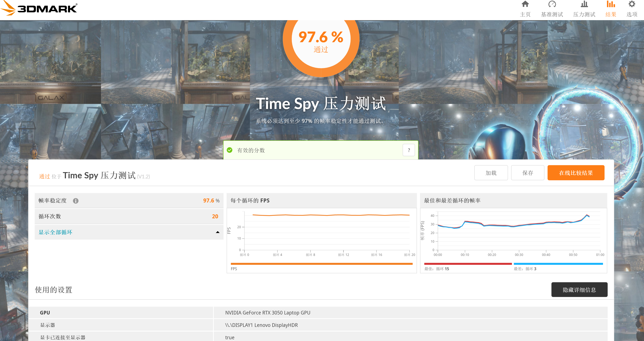
Task: Click the true value in the last row
Action: (x=230, y=338)
